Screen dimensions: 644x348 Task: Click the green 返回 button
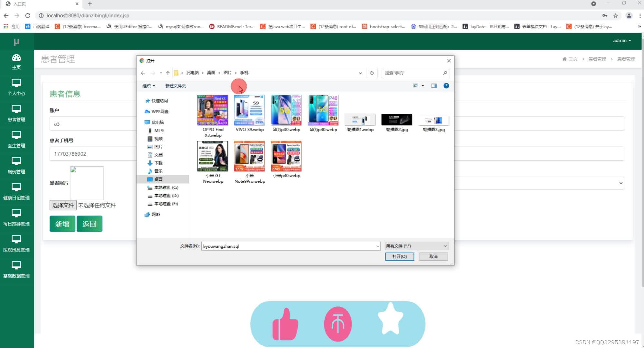tap(90, 224)
